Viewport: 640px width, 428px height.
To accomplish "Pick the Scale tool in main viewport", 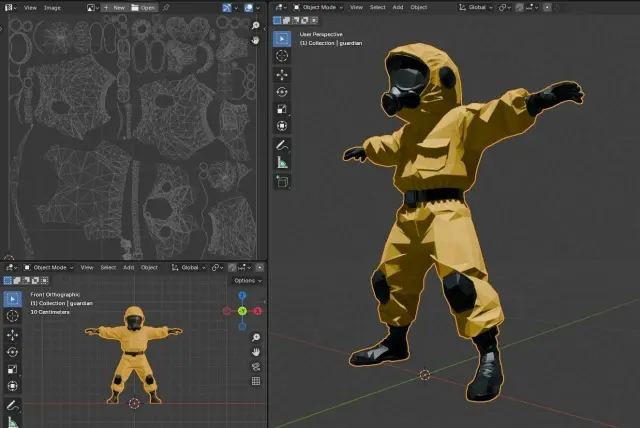I will click(x=282, y=109).
